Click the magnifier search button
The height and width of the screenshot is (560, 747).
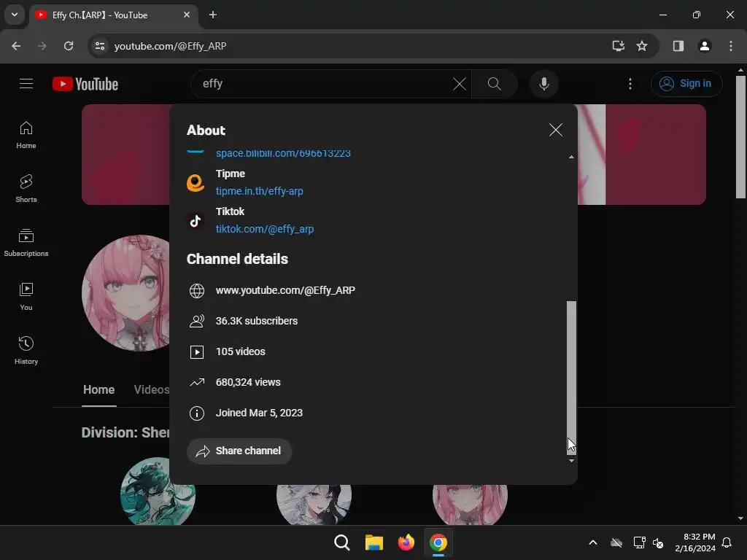pos(494,84)
